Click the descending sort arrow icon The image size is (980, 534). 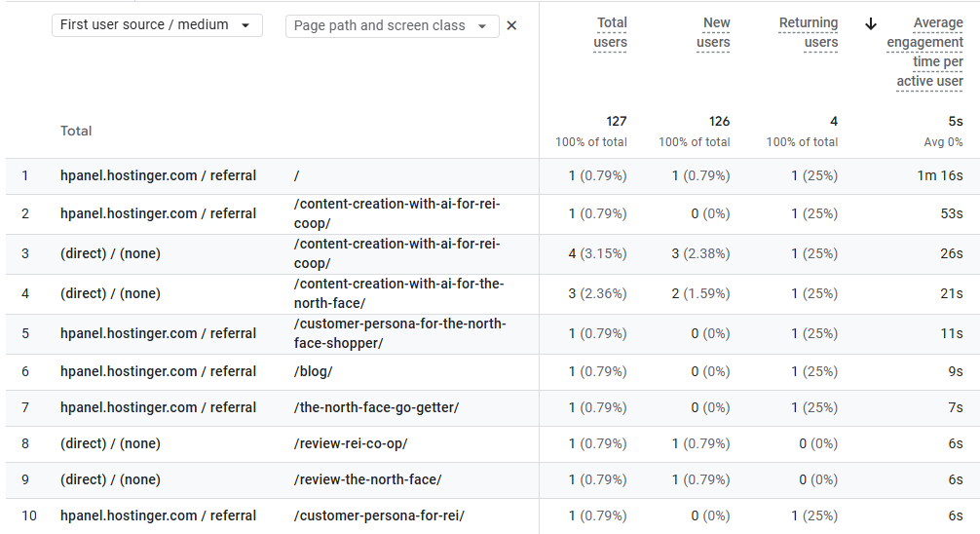871,23
